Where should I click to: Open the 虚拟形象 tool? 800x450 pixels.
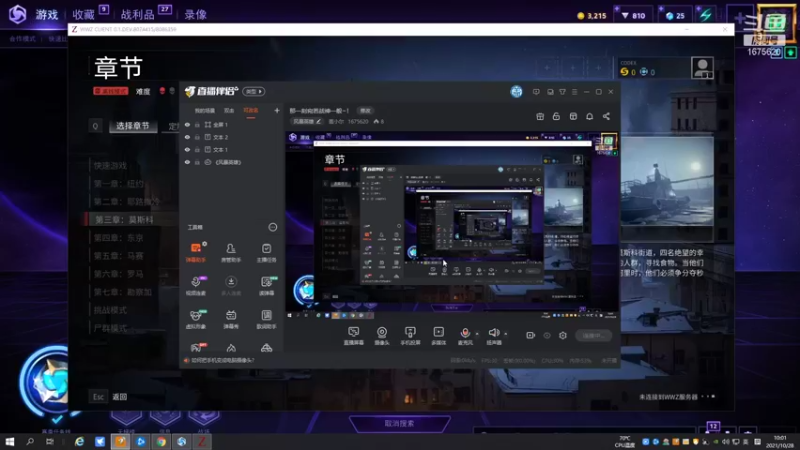point(195,319)
